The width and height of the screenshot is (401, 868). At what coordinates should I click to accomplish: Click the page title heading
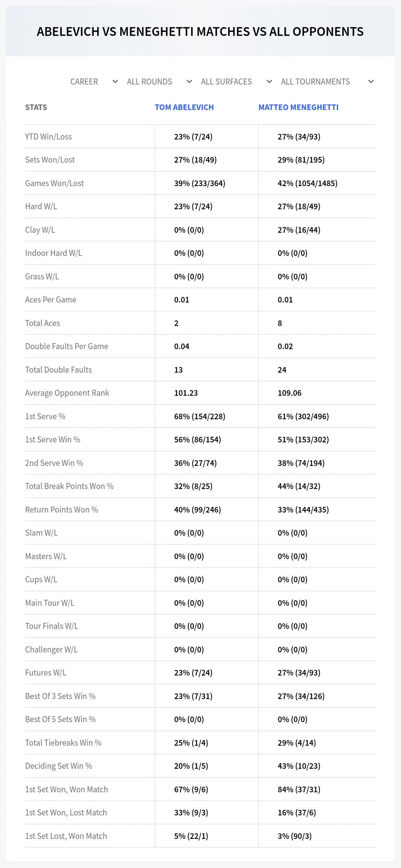200,31
